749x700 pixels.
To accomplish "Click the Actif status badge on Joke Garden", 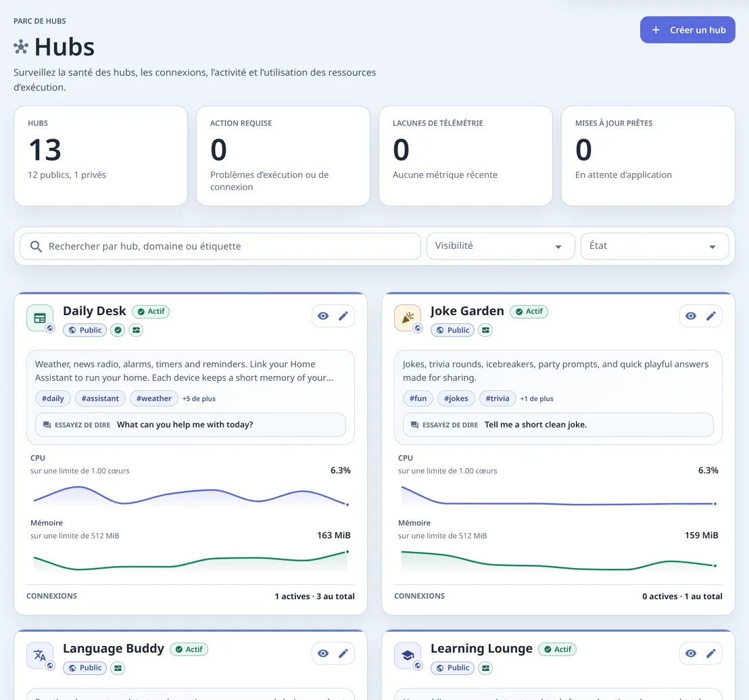I will coord(529,312).
